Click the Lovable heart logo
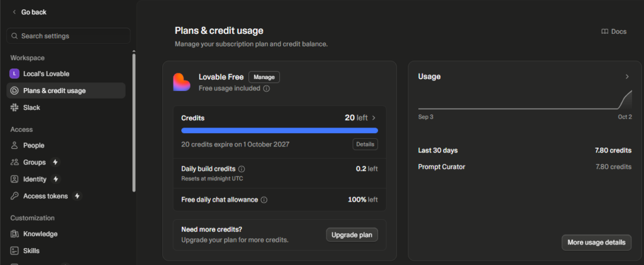Screen dimensions: 644x265 [x=182, y=82]
